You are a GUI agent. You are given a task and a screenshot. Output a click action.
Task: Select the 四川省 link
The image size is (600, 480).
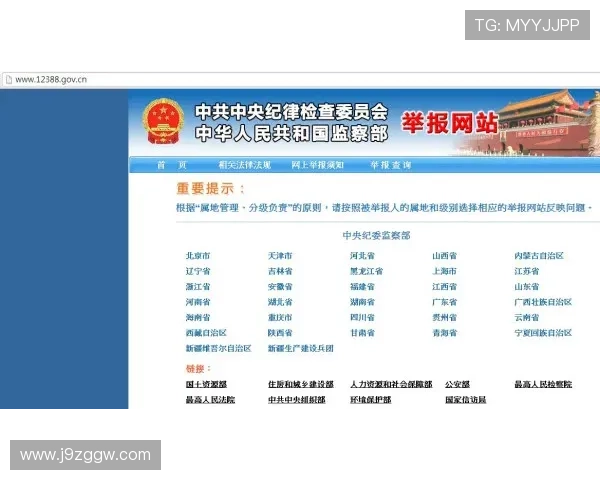point(362,317)
